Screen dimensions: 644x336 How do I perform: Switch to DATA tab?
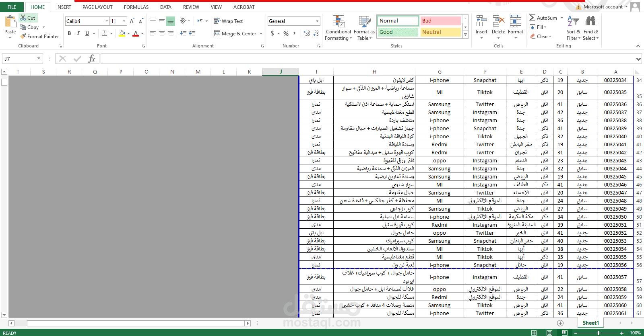click(x=166, y=7)
